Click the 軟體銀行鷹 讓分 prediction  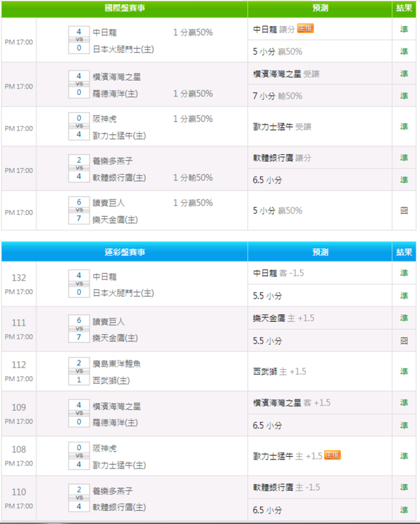tap(282, 158)
